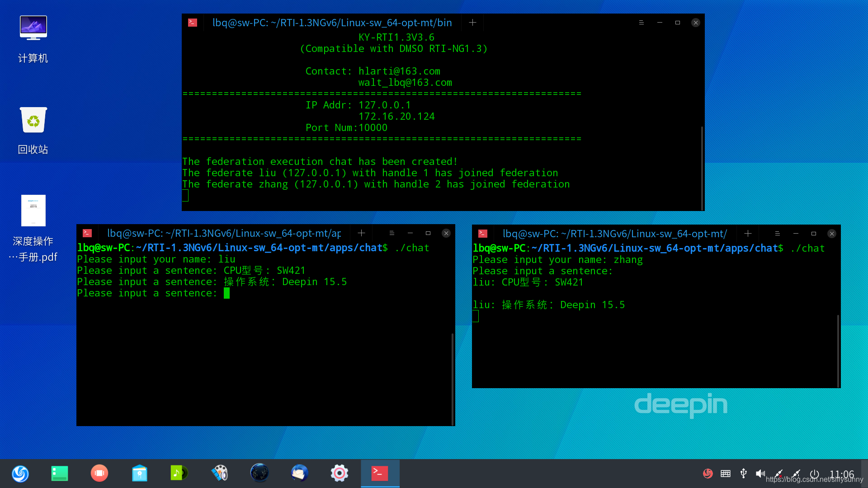The height and width of the screenshot is (488, 868).
Task: Select the bin directory terminal tab
Action: point(332,23)
